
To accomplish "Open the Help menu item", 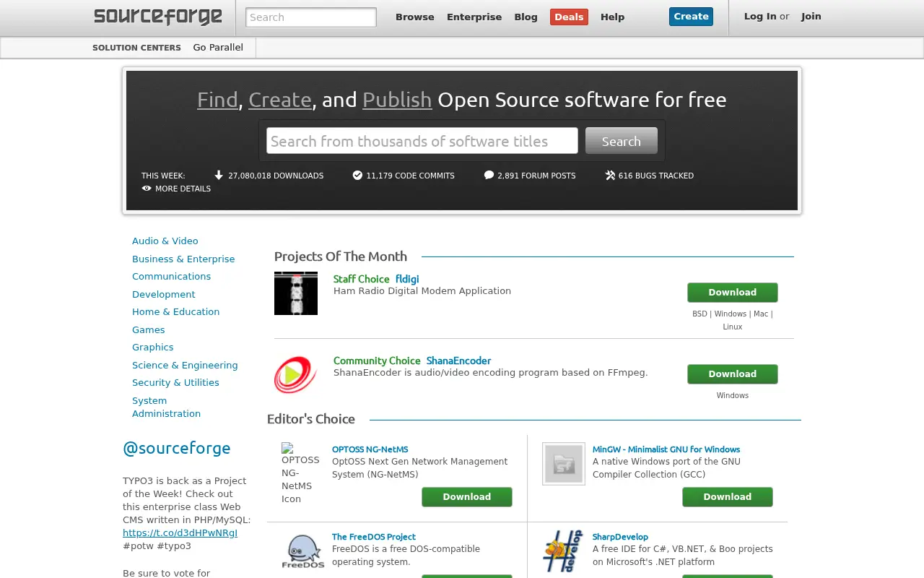I will click(612, 17).
